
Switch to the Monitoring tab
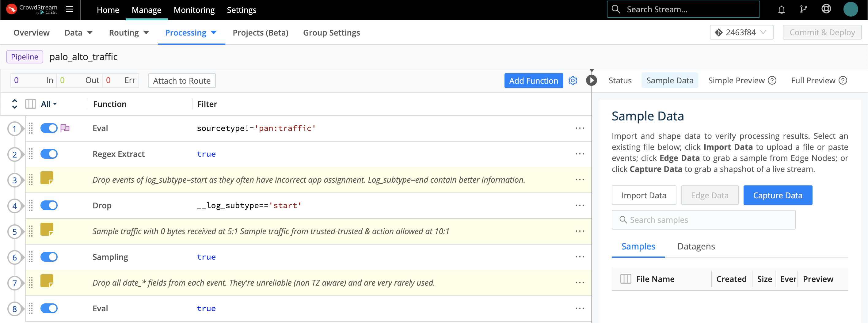click(194, 10)
